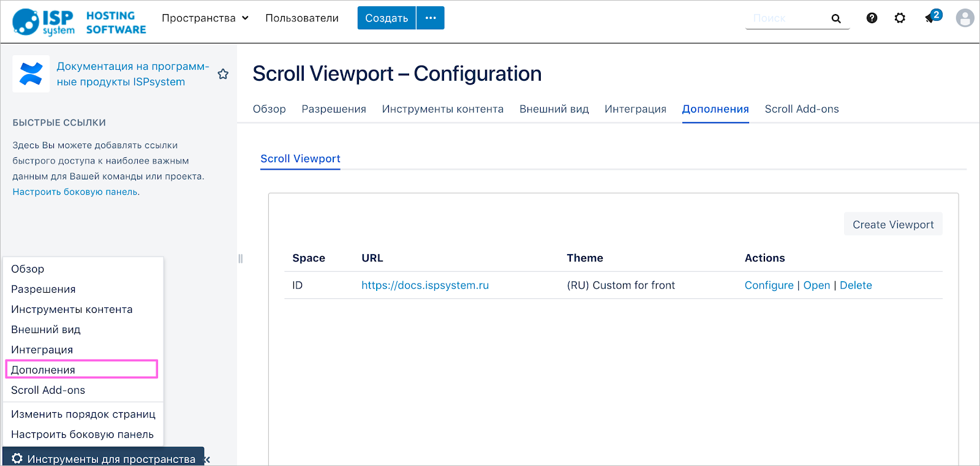Click the Создать button
980x466 pixels.
(386, 18)
